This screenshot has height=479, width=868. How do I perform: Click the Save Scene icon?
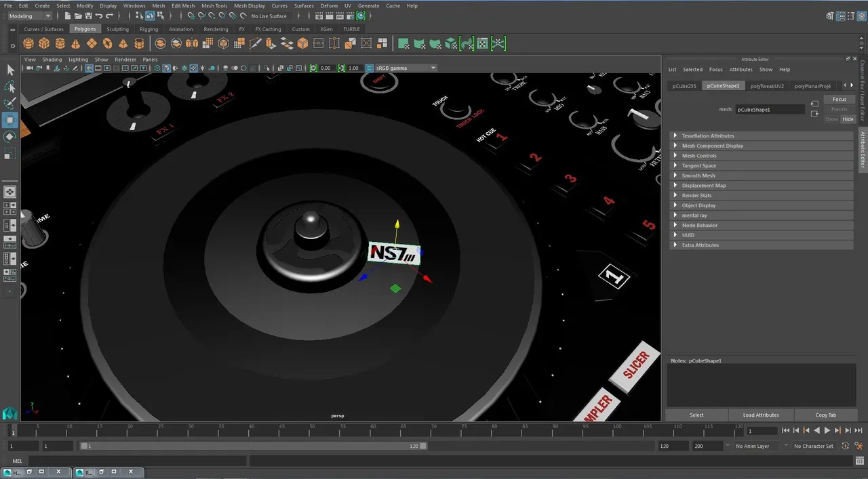click(x=89, y=16)
